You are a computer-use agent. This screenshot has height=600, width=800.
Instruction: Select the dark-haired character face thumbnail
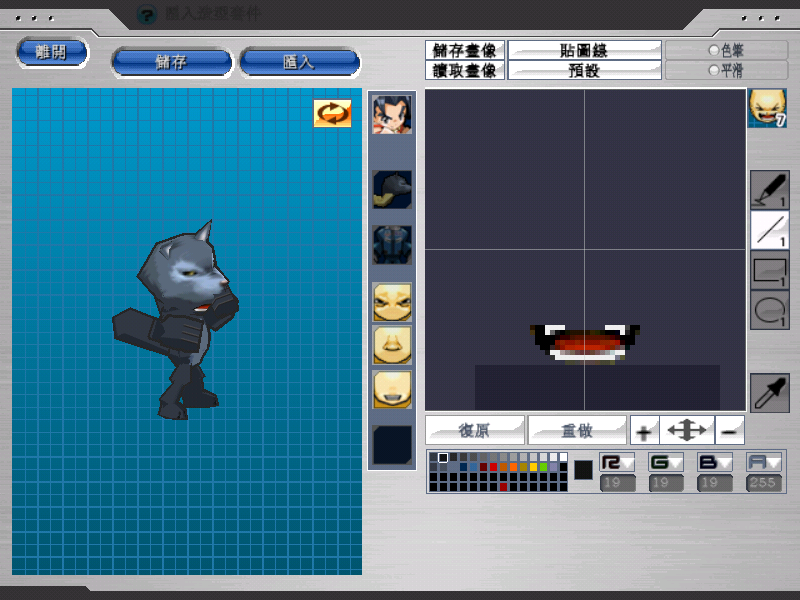click(x=392, y=115)
